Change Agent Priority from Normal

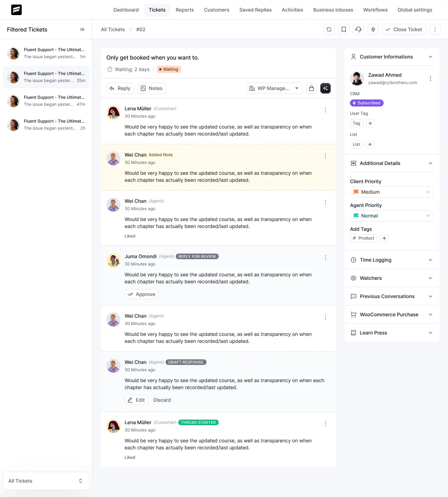tap(392, 216)
